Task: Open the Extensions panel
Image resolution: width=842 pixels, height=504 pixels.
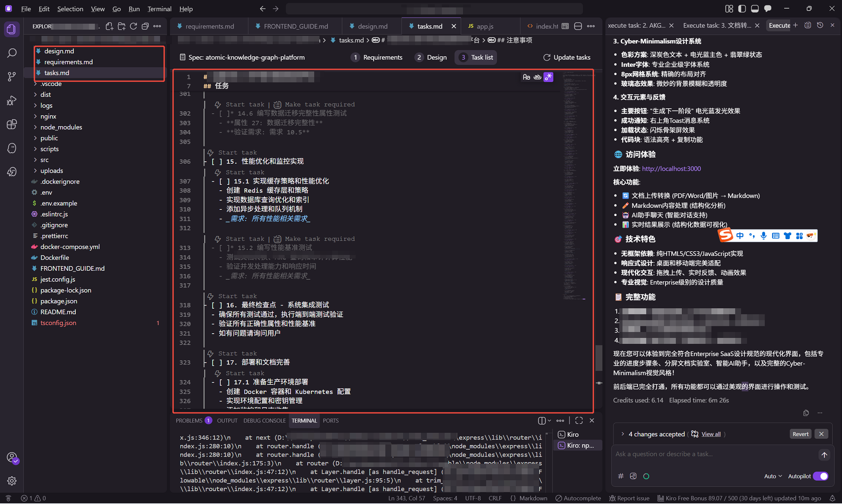Action: [x=12, y=124]
